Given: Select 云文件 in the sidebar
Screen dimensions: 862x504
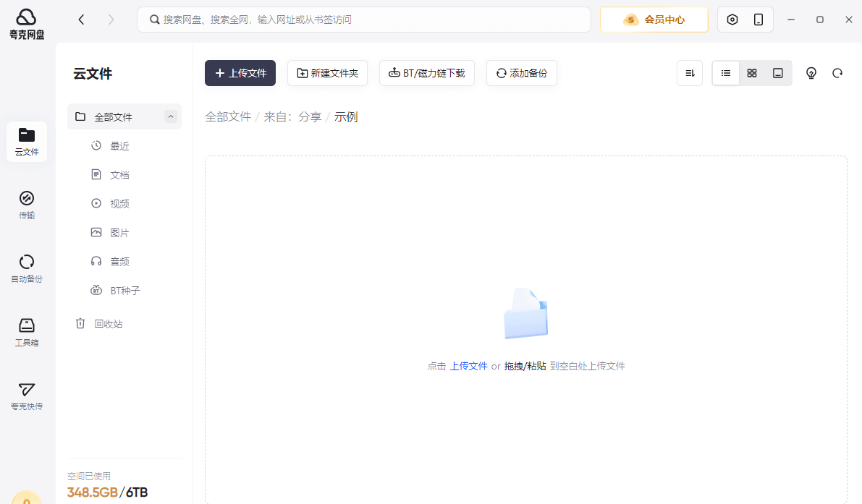Looking at the screenshot, I should 26,142.
